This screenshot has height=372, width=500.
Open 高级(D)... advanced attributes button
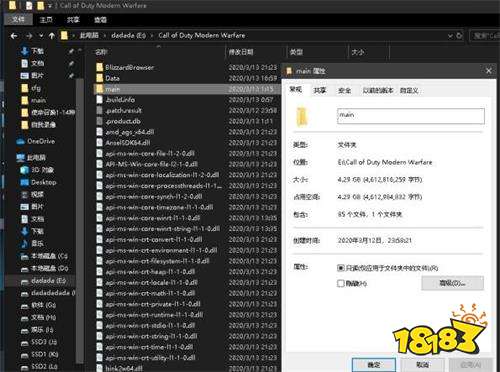[452, 283]
